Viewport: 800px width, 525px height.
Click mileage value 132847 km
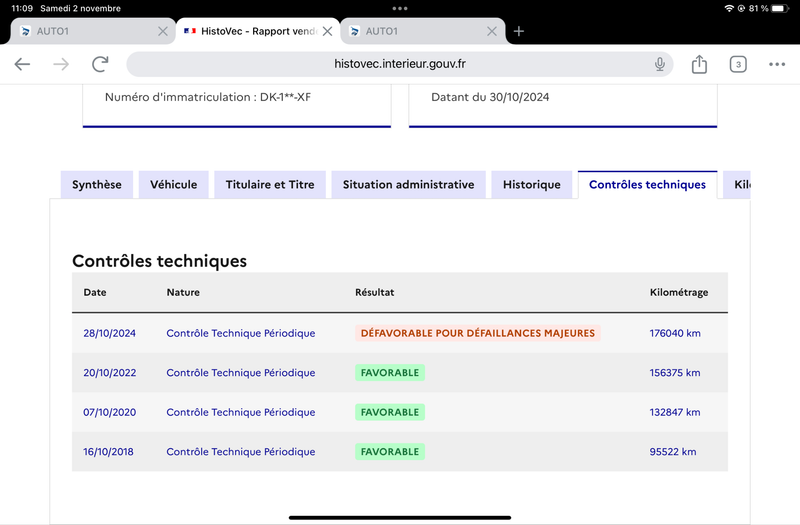pyautogui.click(x=674, y=412)
